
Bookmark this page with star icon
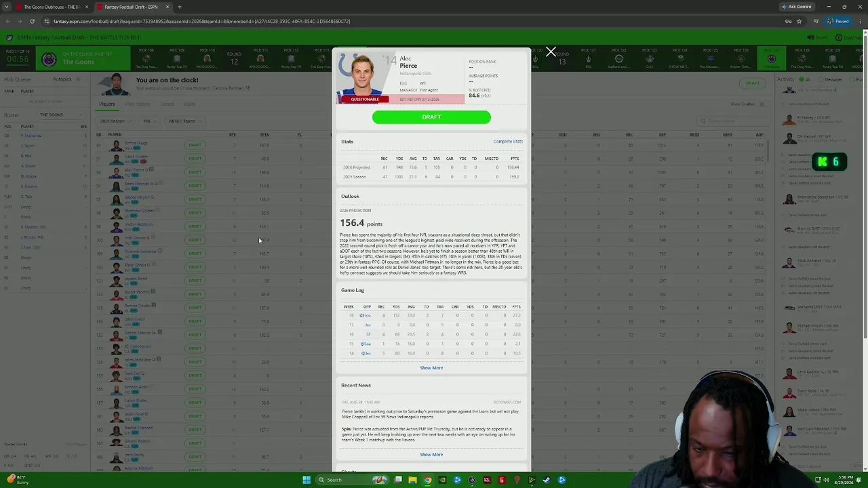[x=799, y=21]
